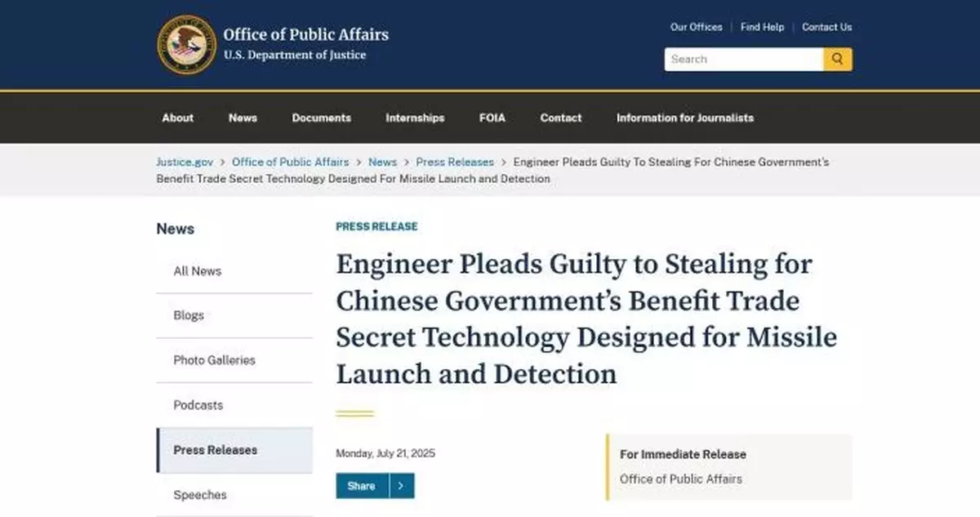This screenshot has height=517, width=980.
Task: Click the Our Offices link
Action: tap(696, 27)
